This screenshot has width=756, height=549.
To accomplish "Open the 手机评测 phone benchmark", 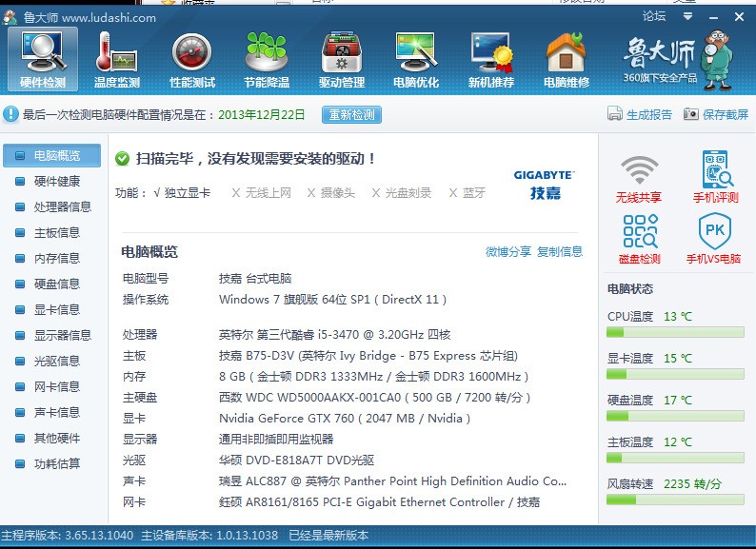I will click(x=715, y=177).
